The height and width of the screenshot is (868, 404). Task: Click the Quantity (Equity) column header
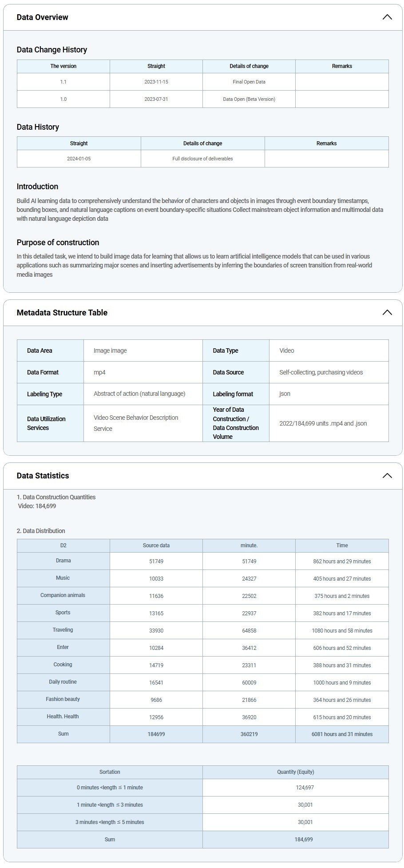pos(295,772)
